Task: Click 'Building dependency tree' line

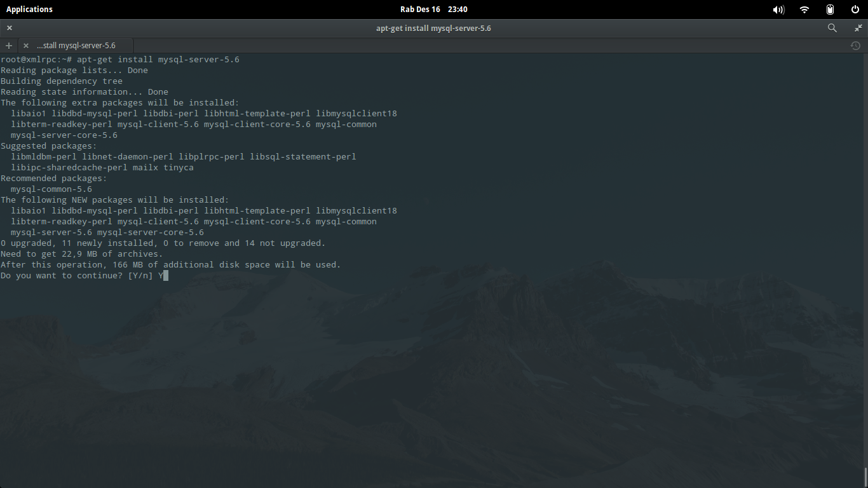Action: [62, 81]
